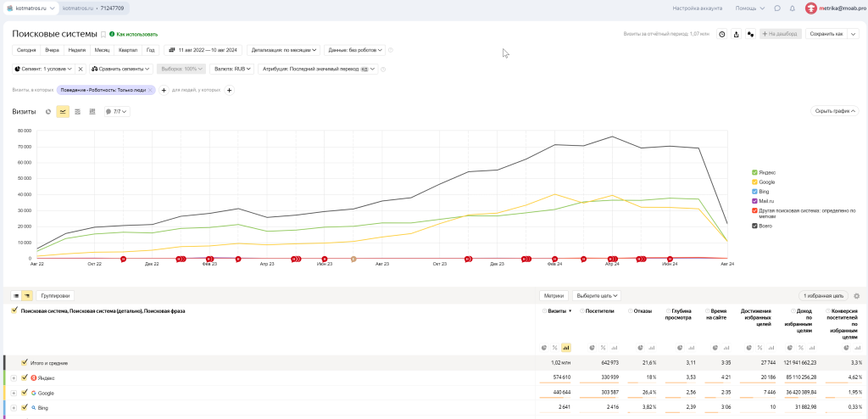Remove Роботность: Только люди filter chip
Viewport: 868px width, 419px height.
[150, 90]
